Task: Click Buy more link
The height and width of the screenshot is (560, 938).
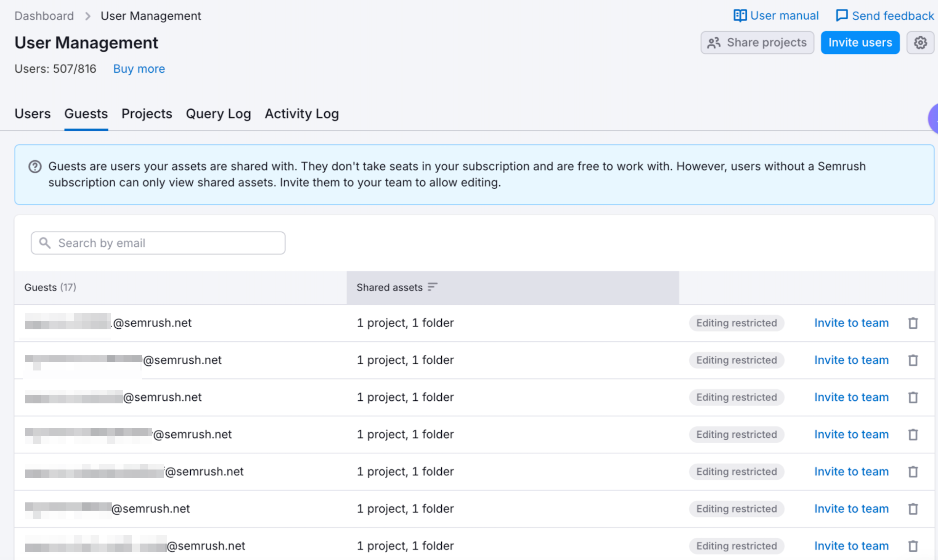Action: click(x=139, y=69)
